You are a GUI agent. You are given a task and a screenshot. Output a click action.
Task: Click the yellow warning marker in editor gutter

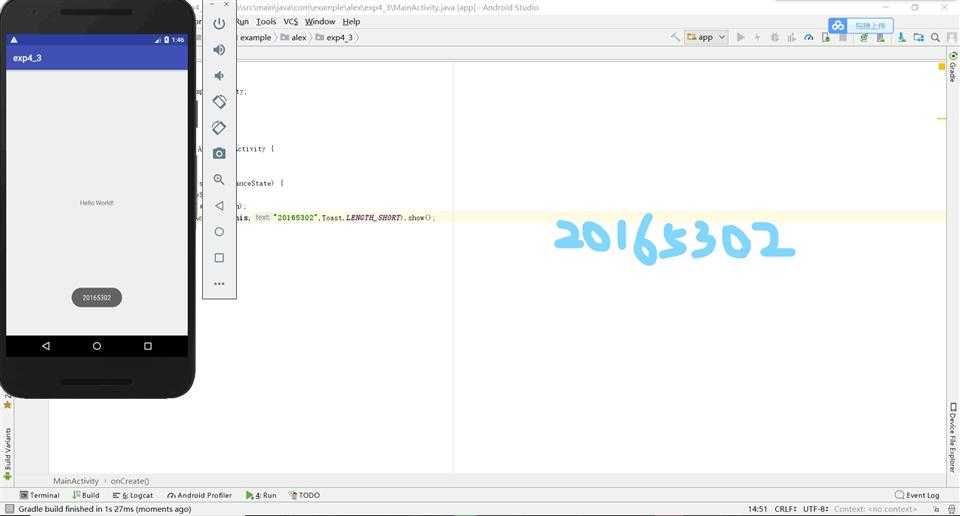pos(942,66)
